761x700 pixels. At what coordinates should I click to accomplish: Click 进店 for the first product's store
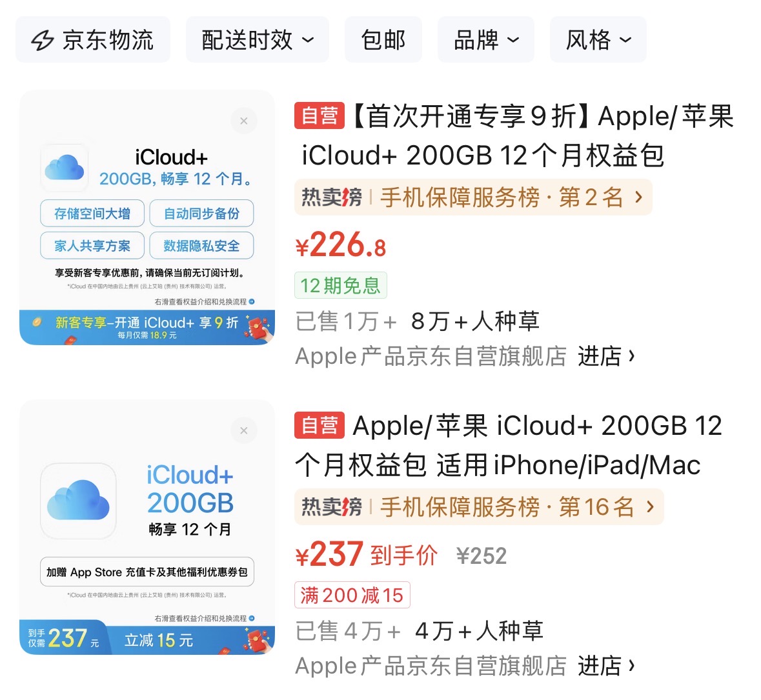click(606, 356)
